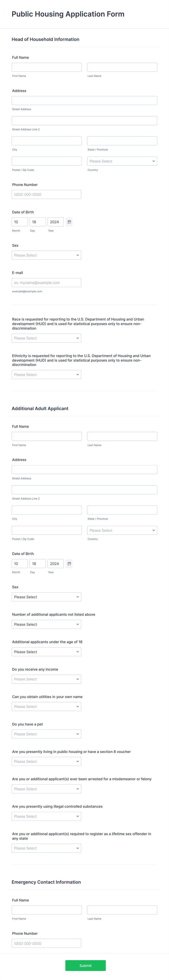Open the Country dropdown for head of household address
The image size is (169, 980).
(122, 161)
